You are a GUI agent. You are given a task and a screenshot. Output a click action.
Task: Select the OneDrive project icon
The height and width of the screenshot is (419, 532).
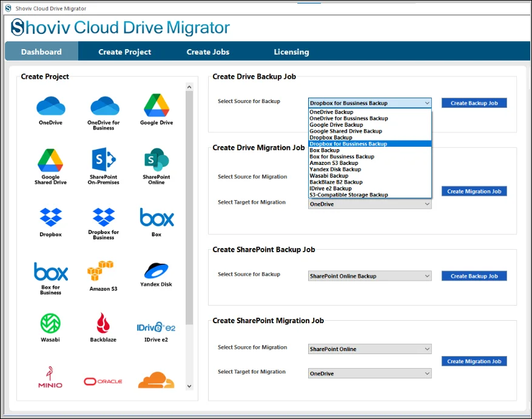[50, 106]
